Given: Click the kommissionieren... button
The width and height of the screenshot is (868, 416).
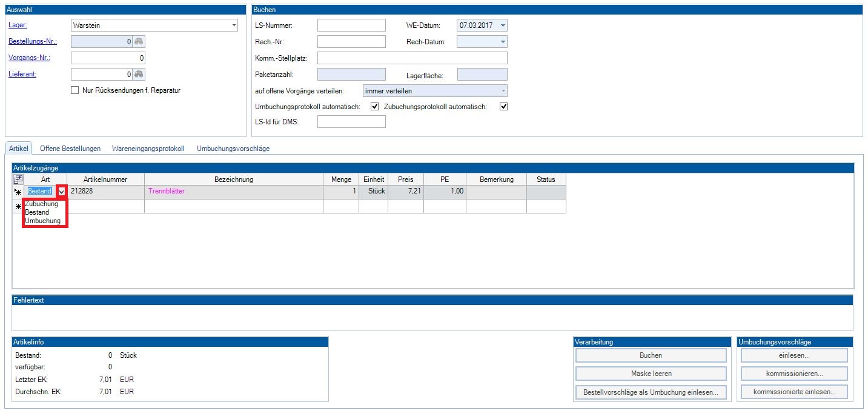Looking at the screenshot, I should 794,374.
